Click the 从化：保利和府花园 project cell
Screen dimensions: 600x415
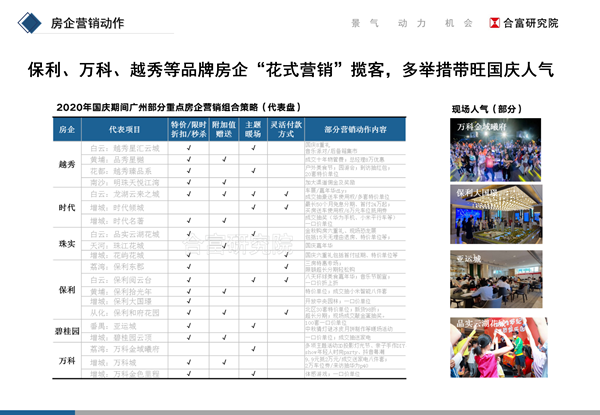pyautogui.click(x=125, y=313)
